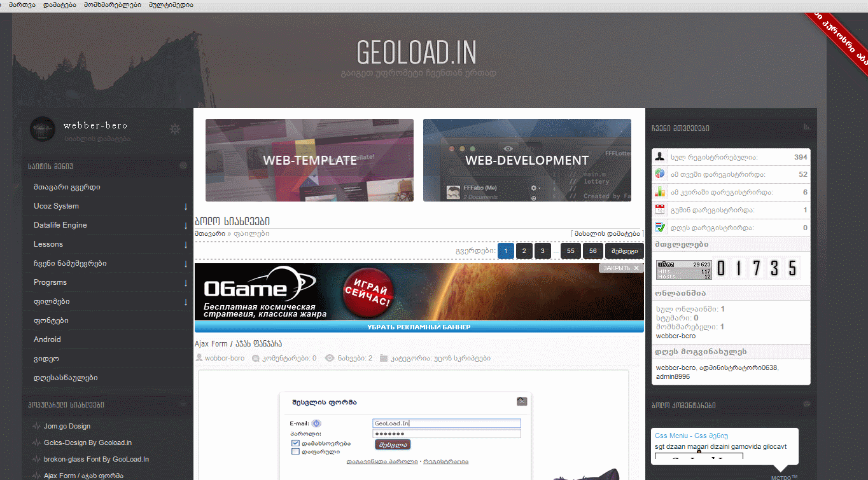The height and width of the screenshot is (480, 868).
Task: Expand the ფილმები submenu arrow
Action: point(186,302)
